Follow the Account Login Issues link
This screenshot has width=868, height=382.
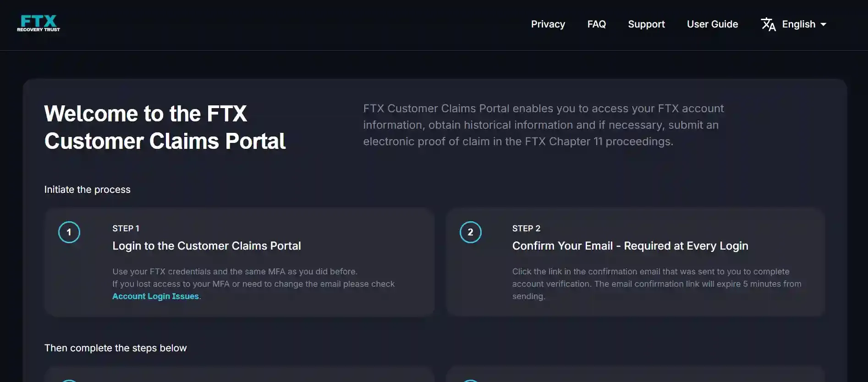(x=155, y=296)
